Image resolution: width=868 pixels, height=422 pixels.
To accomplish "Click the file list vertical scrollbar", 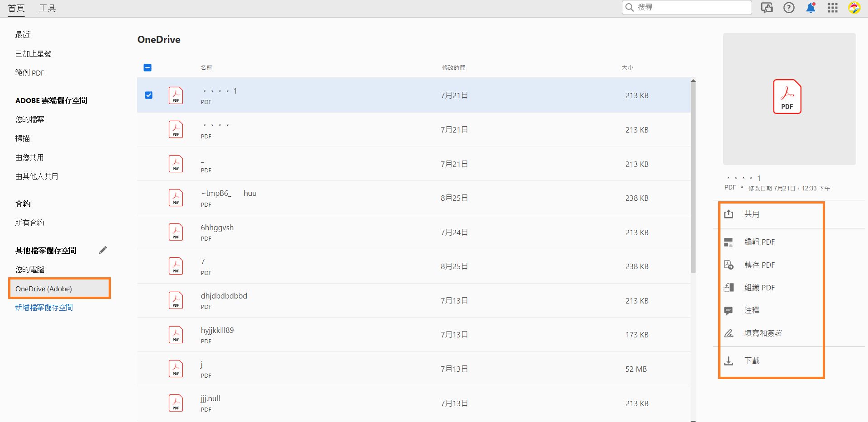I will 693,176.
